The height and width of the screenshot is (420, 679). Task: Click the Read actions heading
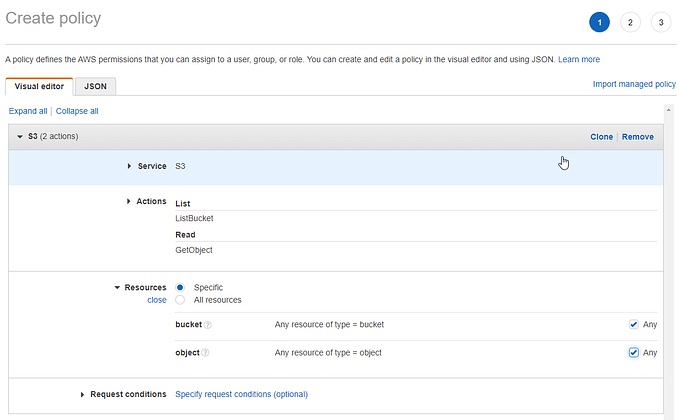click(x=185, y=235)
